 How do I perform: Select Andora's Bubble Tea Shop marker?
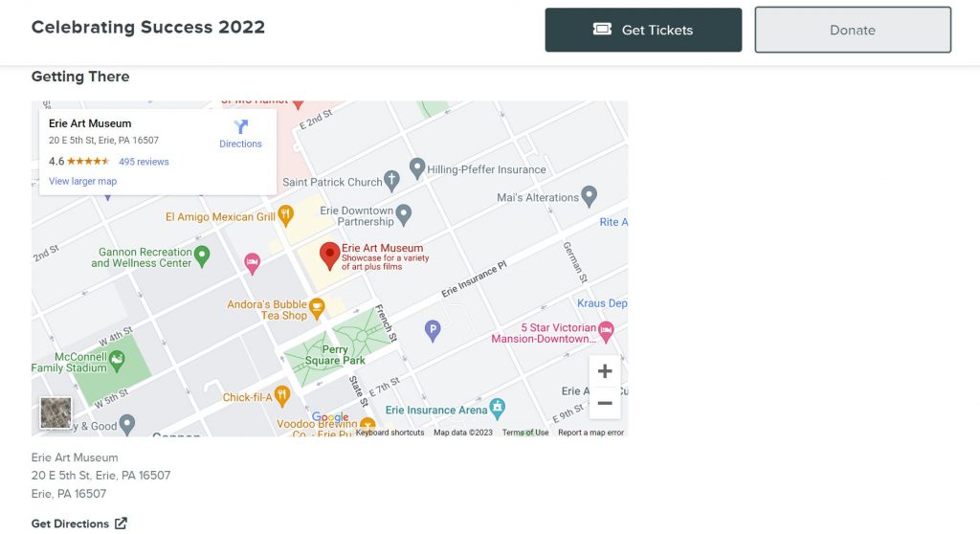317,306
